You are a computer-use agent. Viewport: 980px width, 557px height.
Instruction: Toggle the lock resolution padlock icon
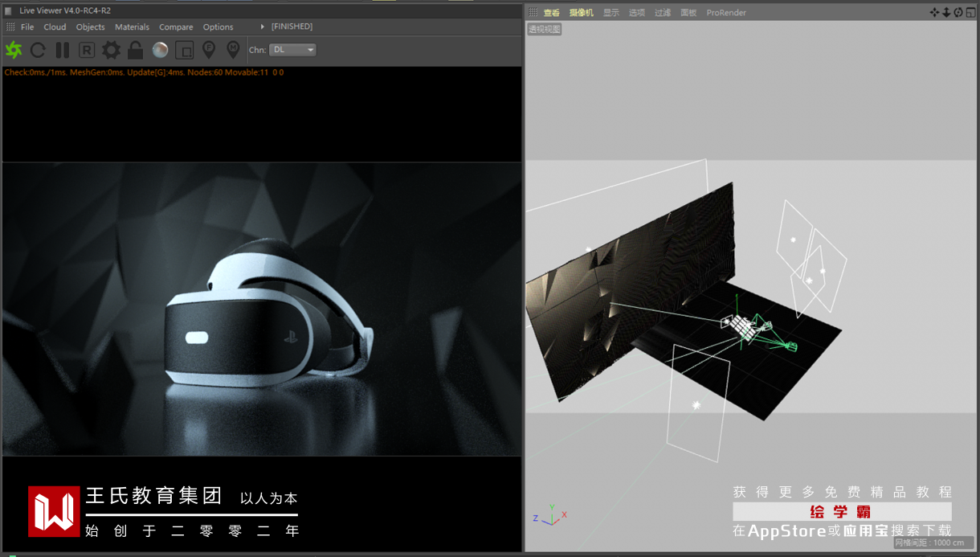coord(135,50)
